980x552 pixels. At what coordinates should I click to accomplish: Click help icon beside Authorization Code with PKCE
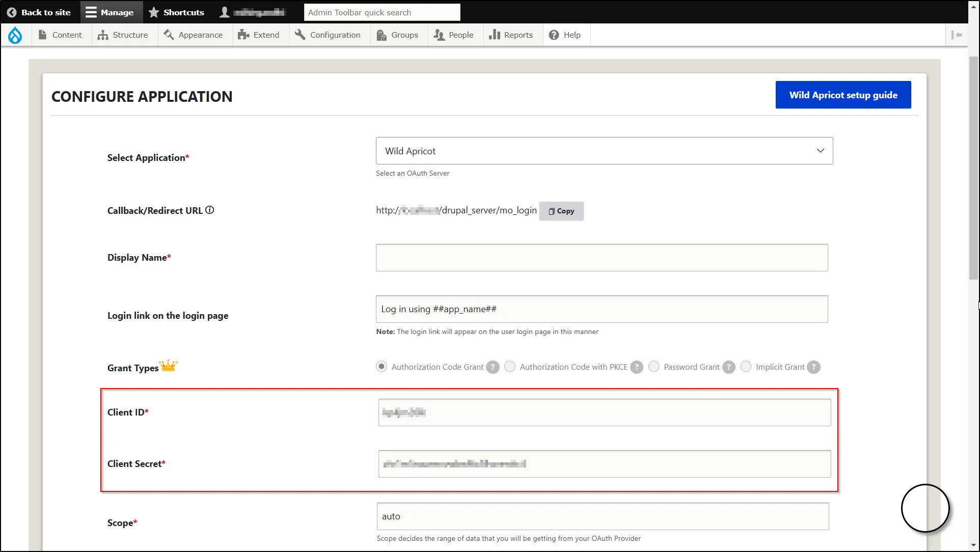[x=637, y=367]
